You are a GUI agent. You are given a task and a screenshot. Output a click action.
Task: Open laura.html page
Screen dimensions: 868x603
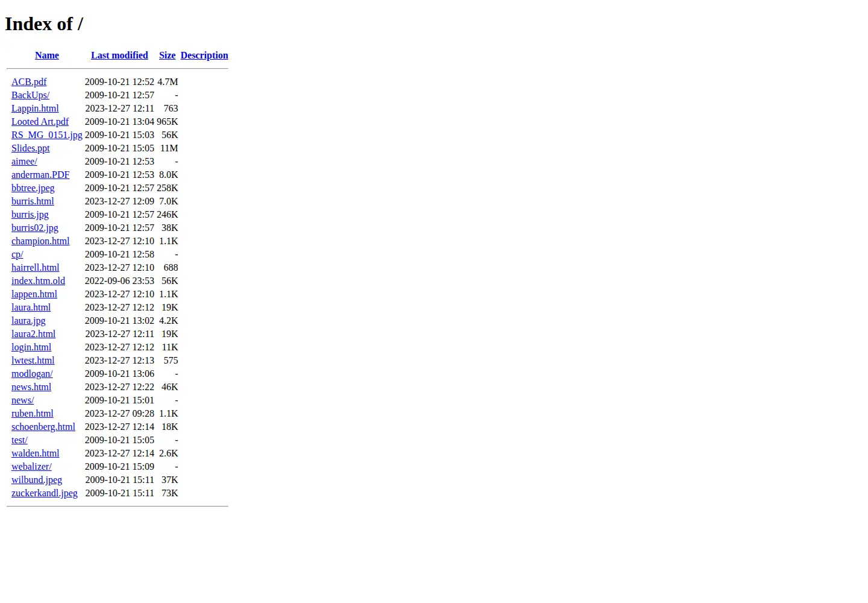[x=31, y=308]
